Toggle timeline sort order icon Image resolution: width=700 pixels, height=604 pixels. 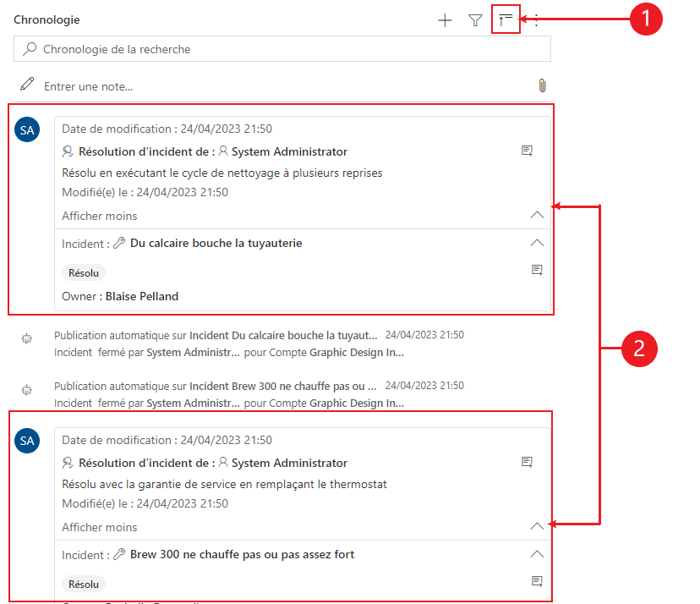[x=506, y=19]
